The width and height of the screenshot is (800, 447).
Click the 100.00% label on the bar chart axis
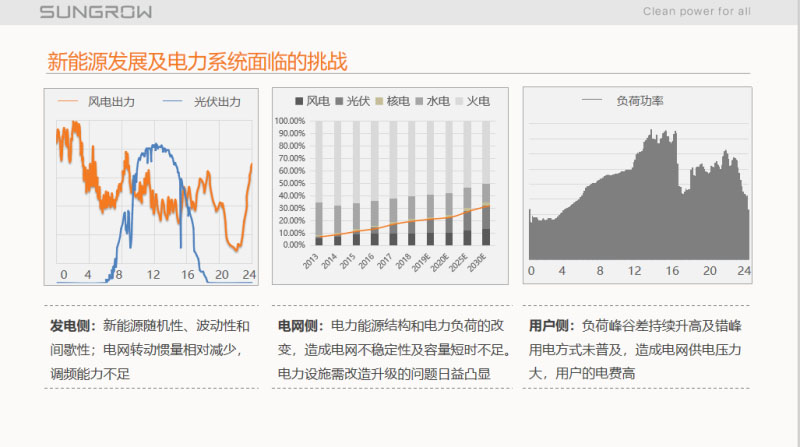point(290,121)
